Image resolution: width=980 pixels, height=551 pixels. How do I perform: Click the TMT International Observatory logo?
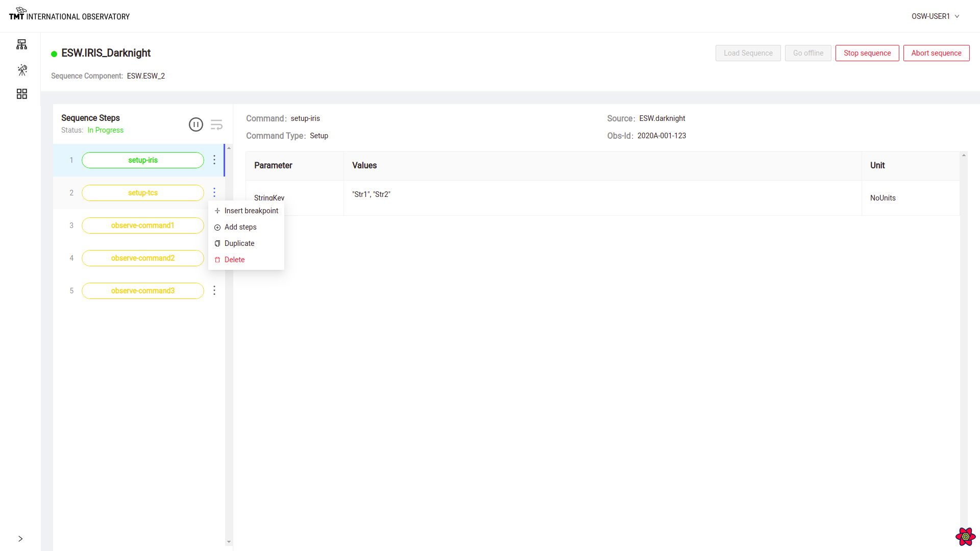pyautogui.click(x=69, y=14)
